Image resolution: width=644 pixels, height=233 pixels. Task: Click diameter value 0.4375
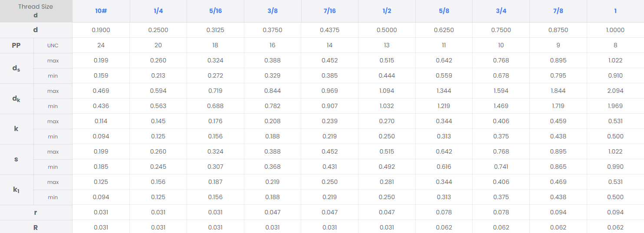pos(330,30)
